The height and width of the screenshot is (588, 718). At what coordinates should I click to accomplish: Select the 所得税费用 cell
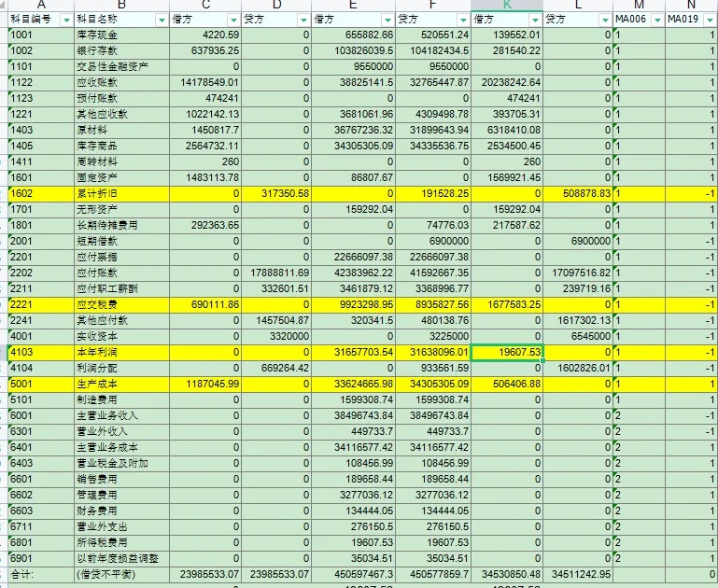click(121, 542)
